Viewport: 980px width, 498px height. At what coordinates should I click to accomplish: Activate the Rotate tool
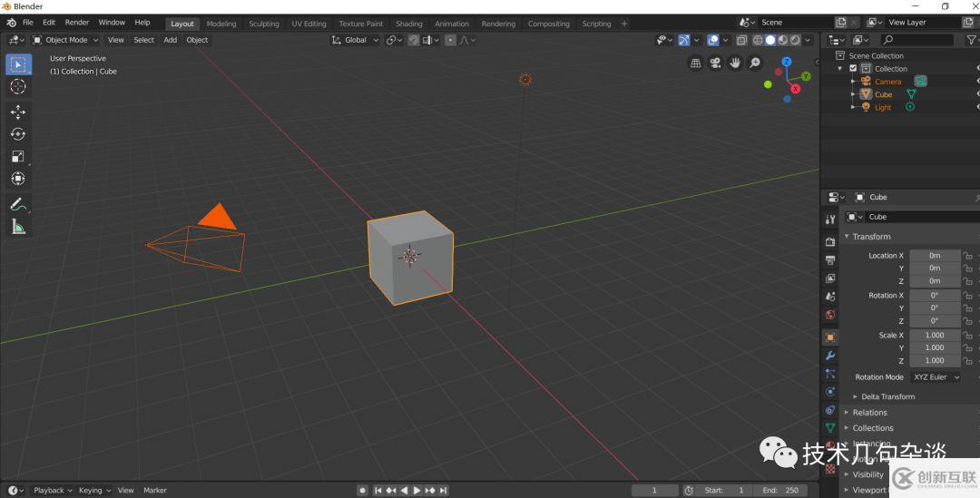17,134
